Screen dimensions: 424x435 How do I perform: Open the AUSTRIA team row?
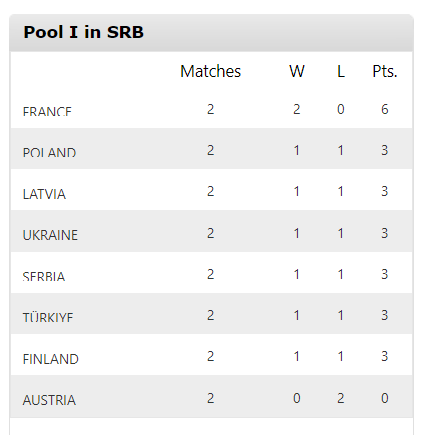211,396
